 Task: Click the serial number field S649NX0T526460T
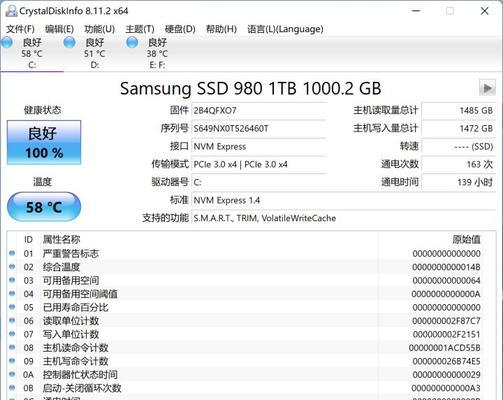pyautogui.click(x=259, y=128)
